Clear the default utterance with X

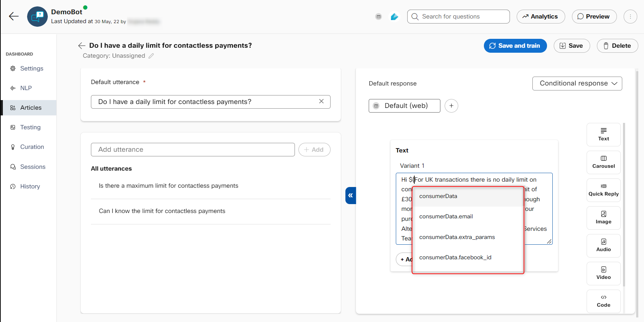[321, 102]
